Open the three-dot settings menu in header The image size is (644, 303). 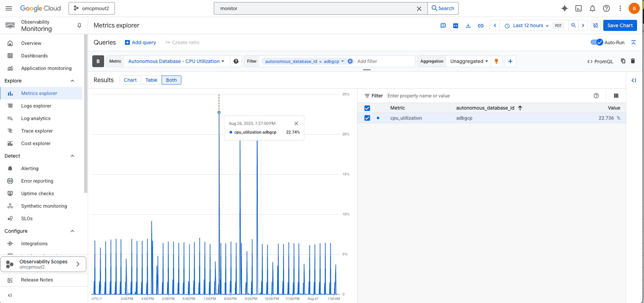pos(620,8)
